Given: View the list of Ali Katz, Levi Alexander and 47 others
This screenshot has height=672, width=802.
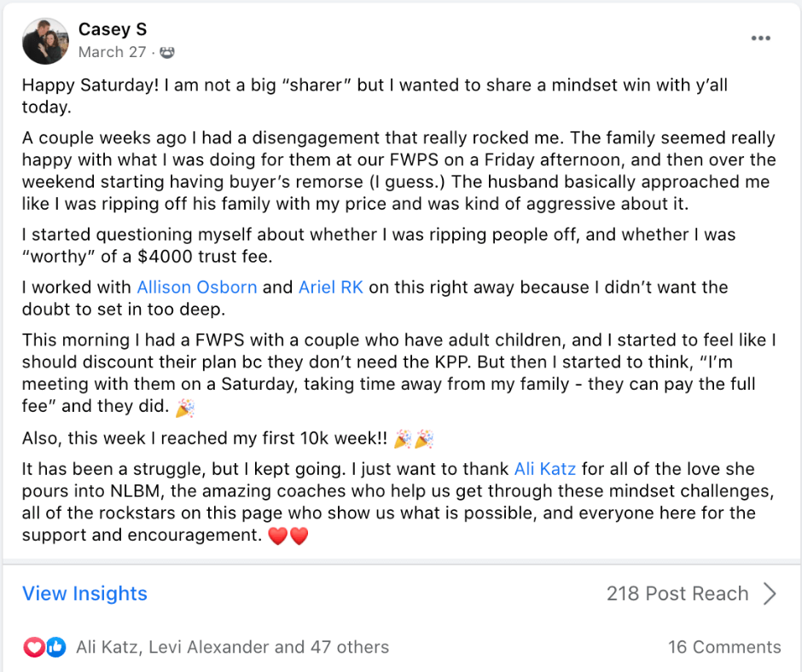Looking at the screenshot, I should click(233, 647).
